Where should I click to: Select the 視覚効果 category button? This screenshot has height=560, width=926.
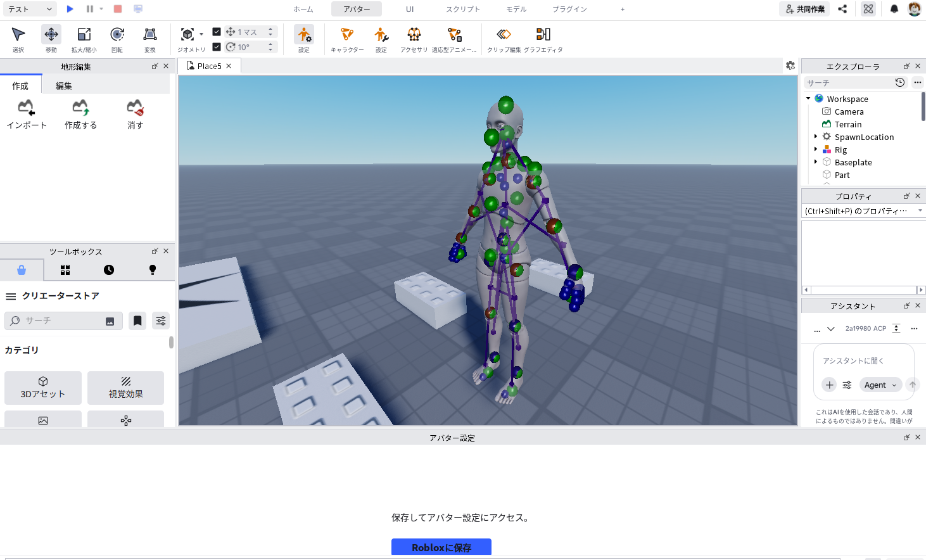(x=125, y=388)
